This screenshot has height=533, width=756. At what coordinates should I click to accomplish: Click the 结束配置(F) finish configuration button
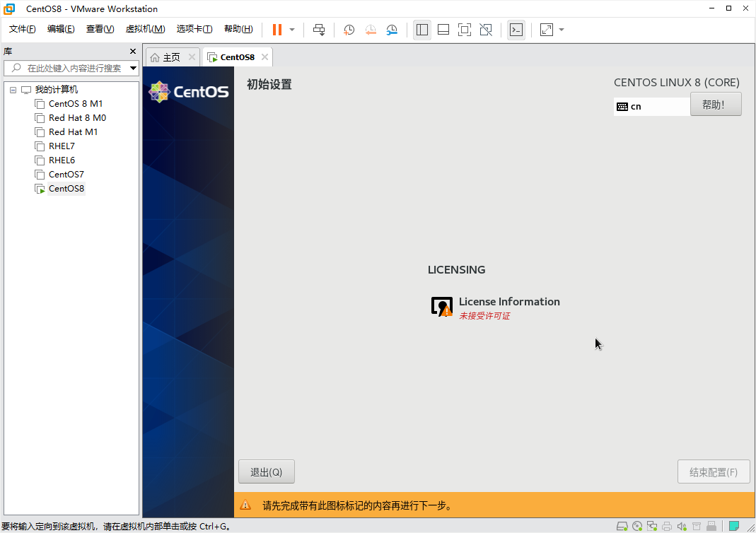pyautogui.click(x=714, y=471)
